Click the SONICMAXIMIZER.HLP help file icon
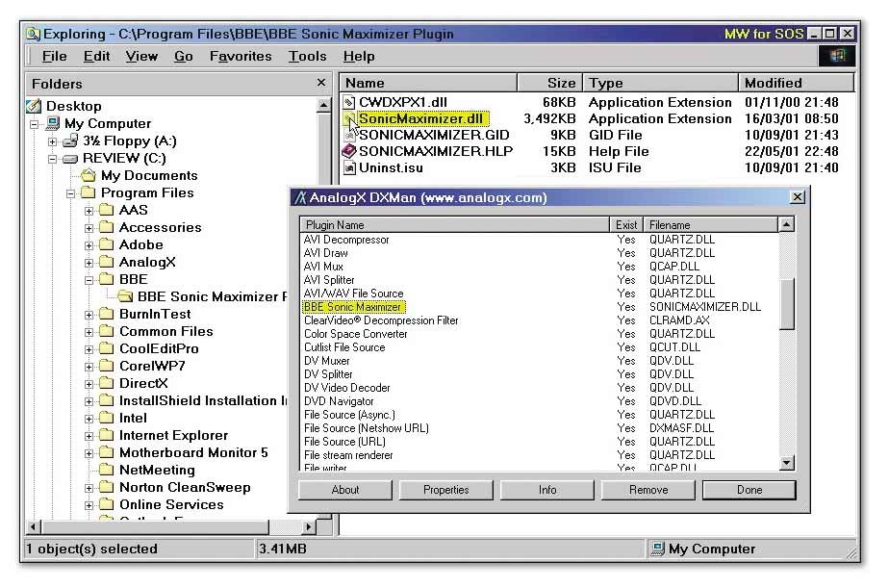This screenshot has height=588, width=889. point(348,151)
